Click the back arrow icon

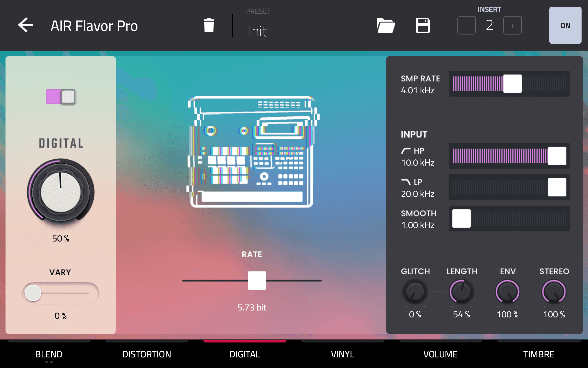point(25,25)
